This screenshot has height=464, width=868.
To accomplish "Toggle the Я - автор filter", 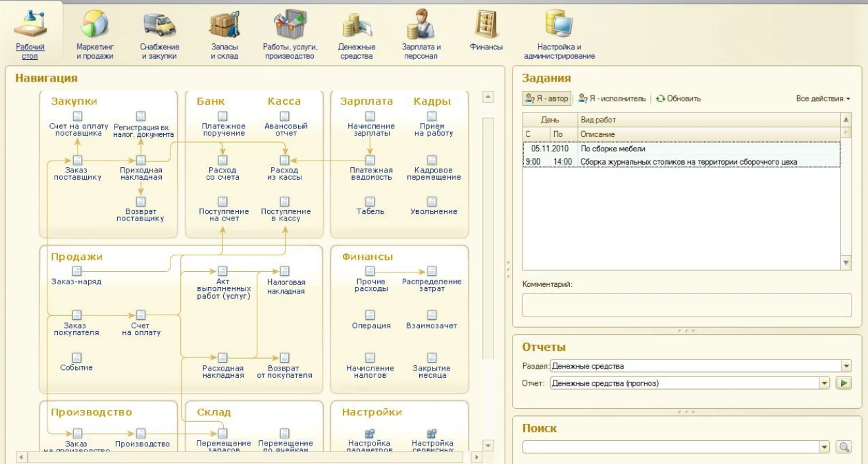I will click(546, 99).
